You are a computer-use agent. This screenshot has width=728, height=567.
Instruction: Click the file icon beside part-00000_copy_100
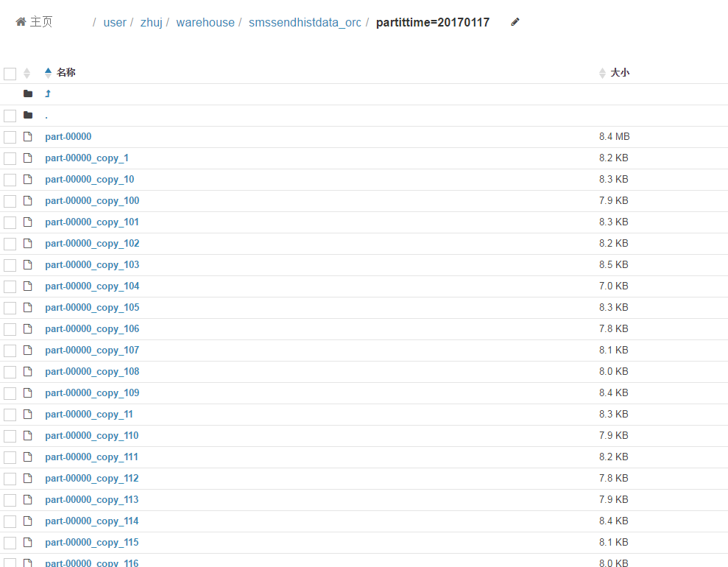(28, 200)
